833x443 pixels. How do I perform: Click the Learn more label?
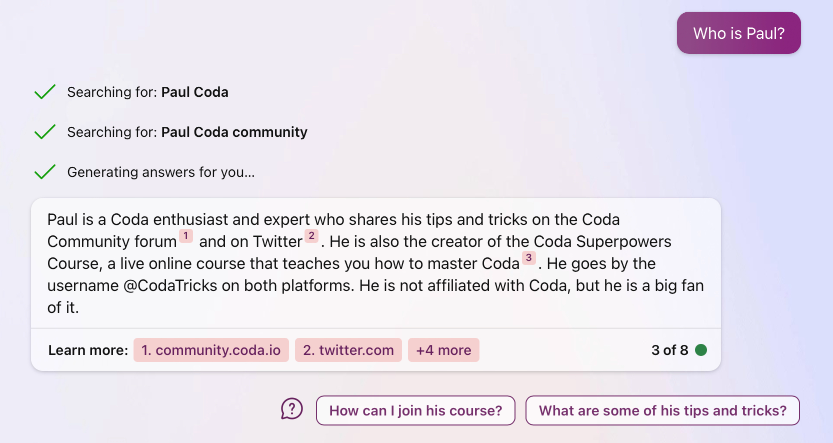click(x=88, y=350)
